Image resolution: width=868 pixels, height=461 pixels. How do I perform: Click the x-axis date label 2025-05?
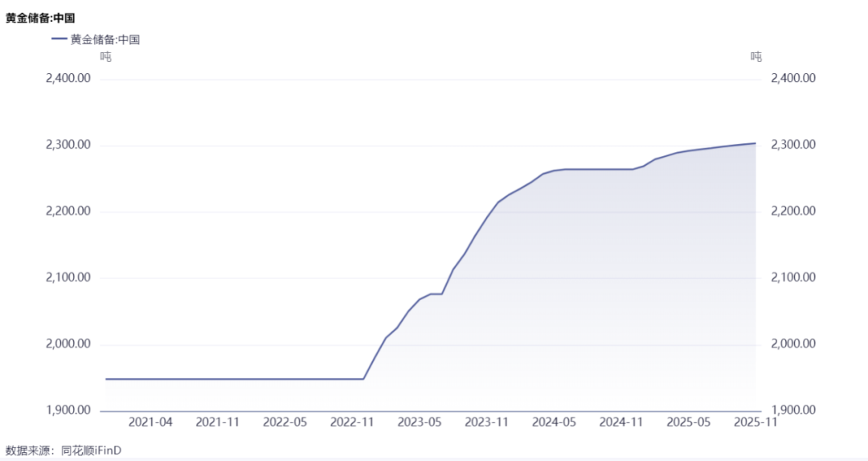point(689,422)
